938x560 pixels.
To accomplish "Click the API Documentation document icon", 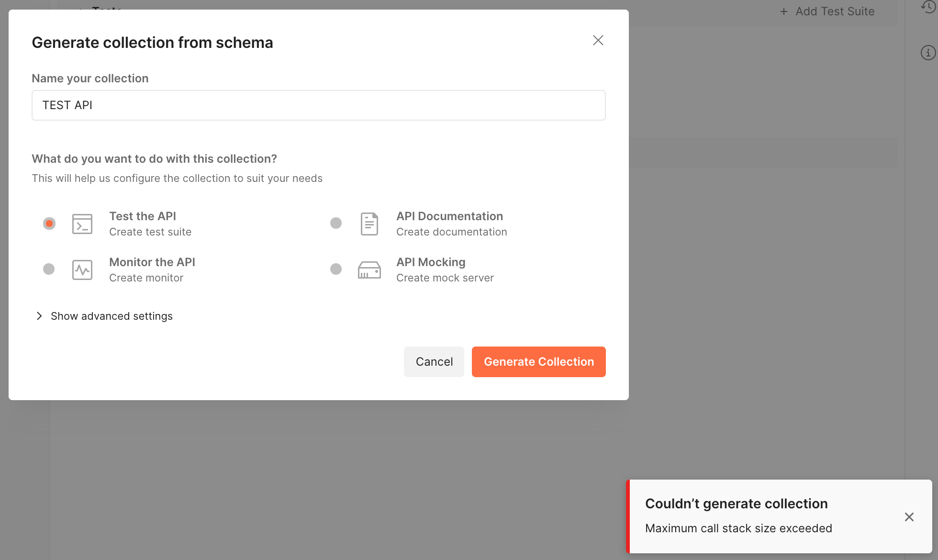I will coord(369,223).
